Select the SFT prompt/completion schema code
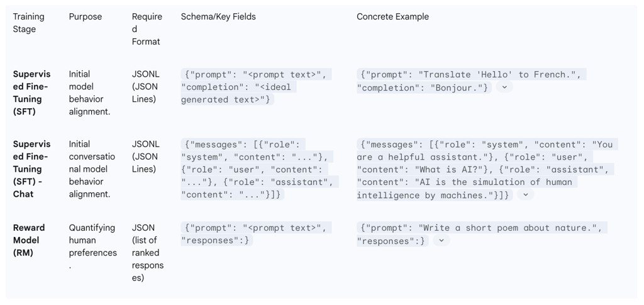Viewport: 644px width, 305px height. coord(257,87)
